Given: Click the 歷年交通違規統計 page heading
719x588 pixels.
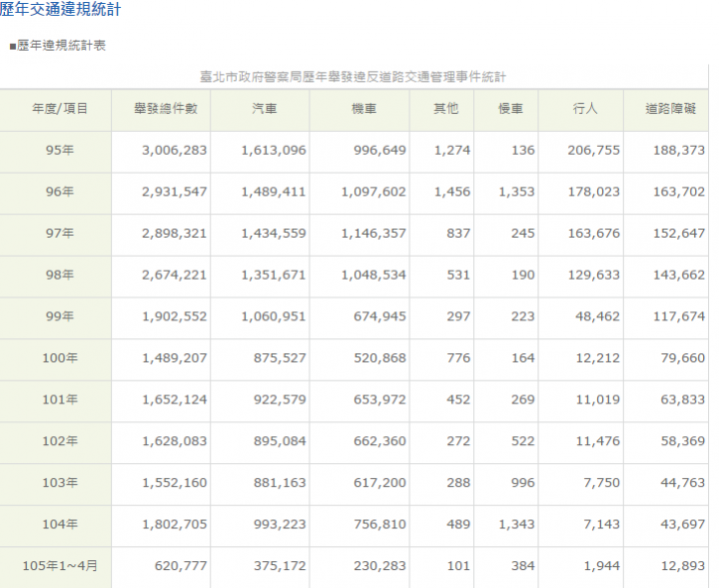Looking at the screenshot, I should [60, 9].
